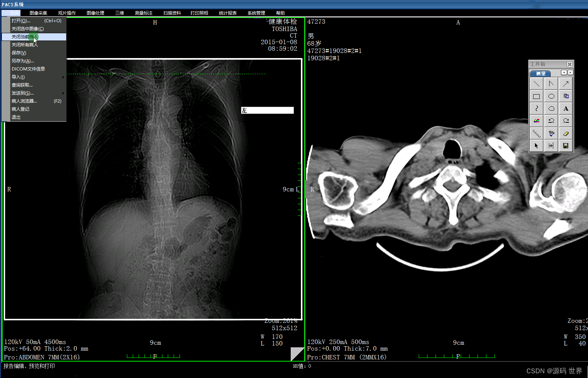The width and height of the screenshot is (588, 378).
Task: Click the undo arrow in toolbox
Action: point(551,121)
